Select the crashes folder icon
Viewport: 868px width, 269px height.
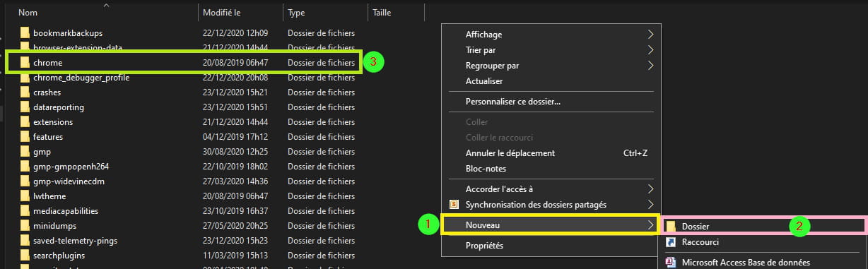pyautogui.click(x=25, y=92)
